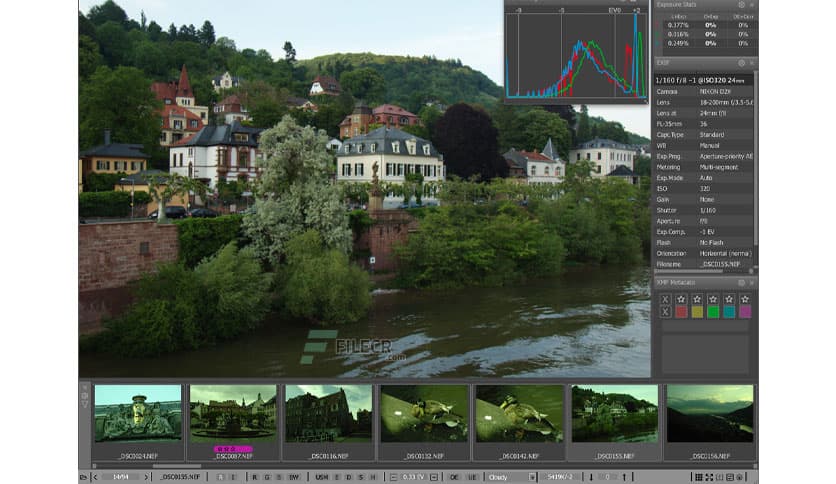The height and width of the screenshot is (484, 836).
Task: Open the Cloudy white balance dropdown
Action: pyautogui.click(x=512, y=477)
